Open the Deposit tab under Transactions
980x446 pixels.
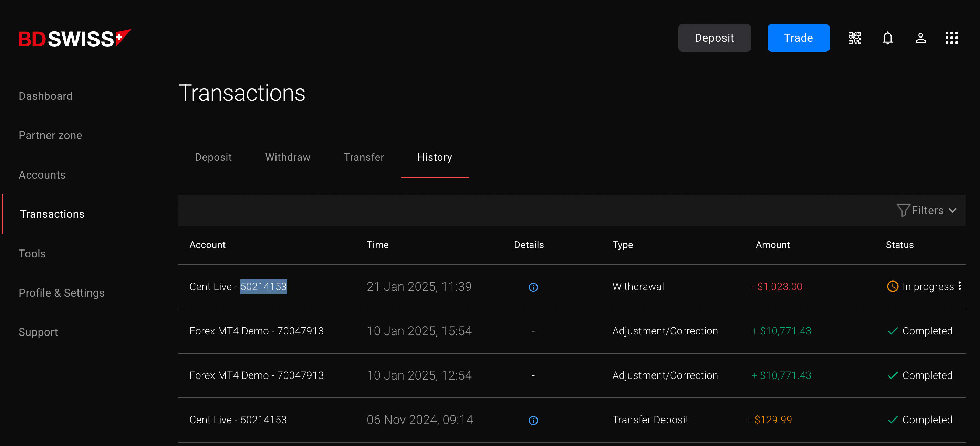213,157
